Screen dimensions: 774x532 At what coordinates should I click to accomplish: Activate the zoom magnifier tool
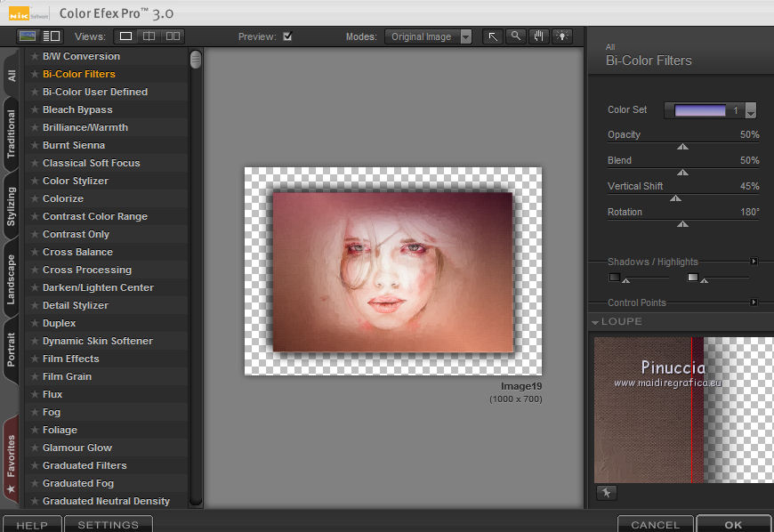click(x=516, y=36)
